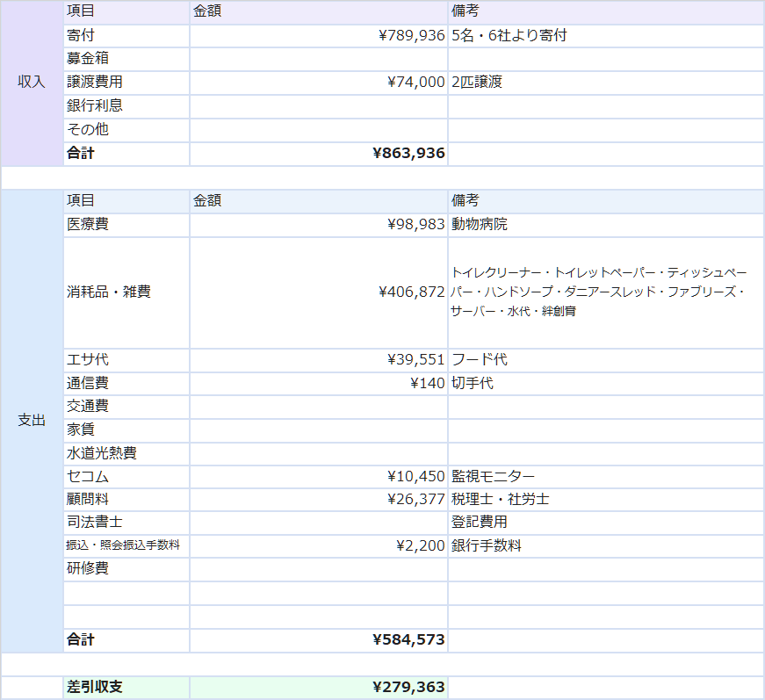Click the expenses total ¥584,573 cell
Viewport: 765px width, 700px height.
point(318,640)
